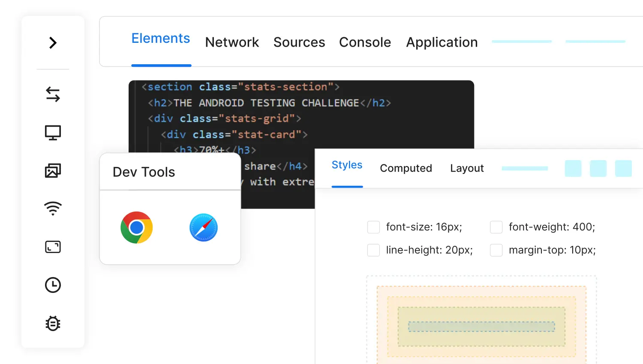The width and height of the screenshot is (643, 364).
Task: Open the clock history icon
Action: (x=53, y=285)
